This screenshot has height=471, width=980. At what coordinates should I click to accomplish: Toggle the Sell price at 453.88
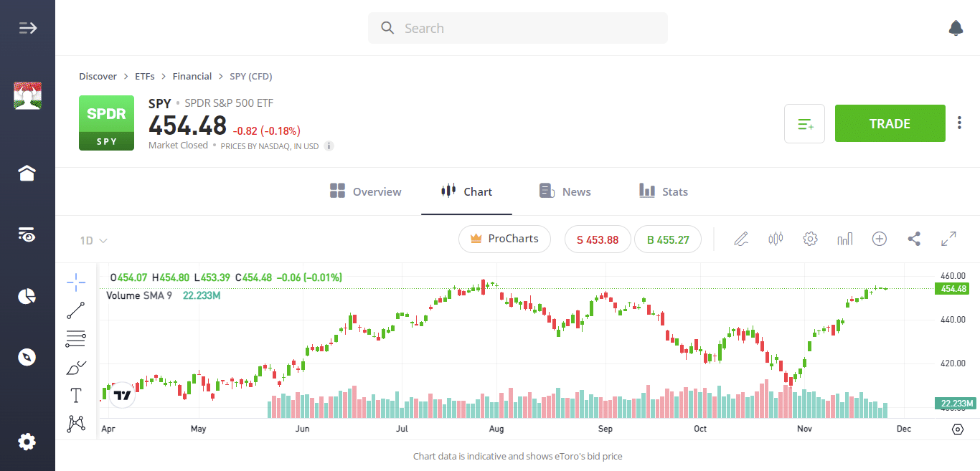598,239
